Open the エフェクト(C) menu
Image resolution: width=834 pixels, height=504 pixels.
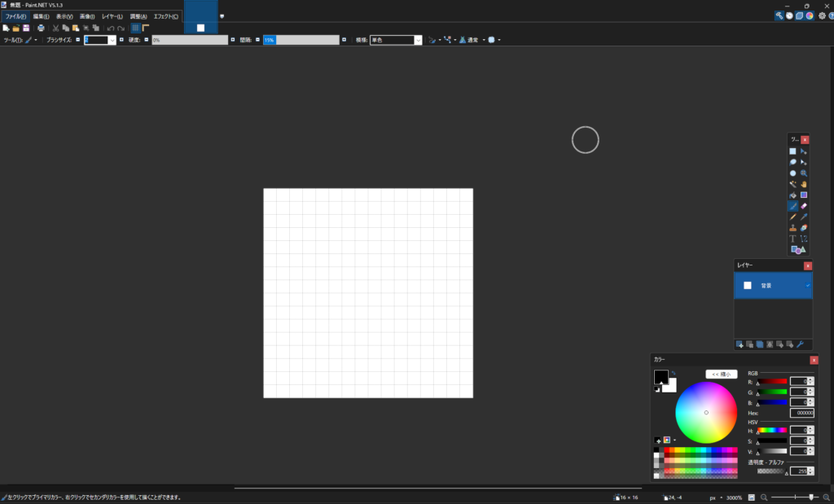point(166,16)
